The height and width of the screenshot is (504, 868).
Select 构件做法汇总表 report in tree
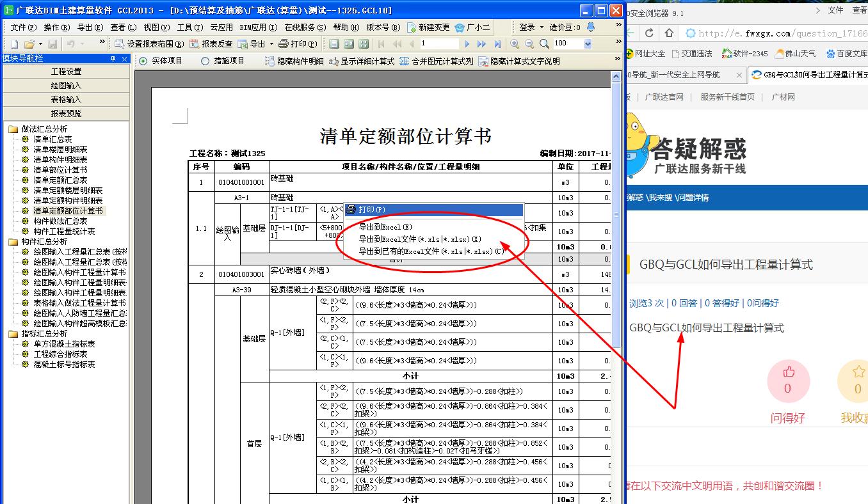pyautogui.click(x=60, y=221)
